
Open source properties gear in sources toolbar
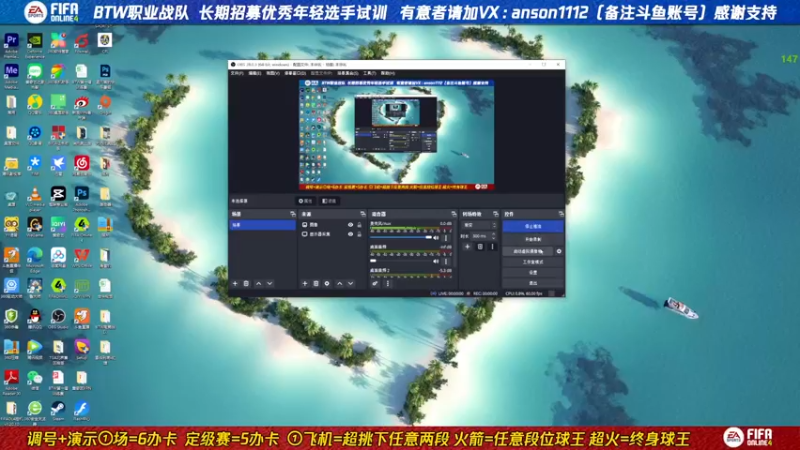[327, 283]
